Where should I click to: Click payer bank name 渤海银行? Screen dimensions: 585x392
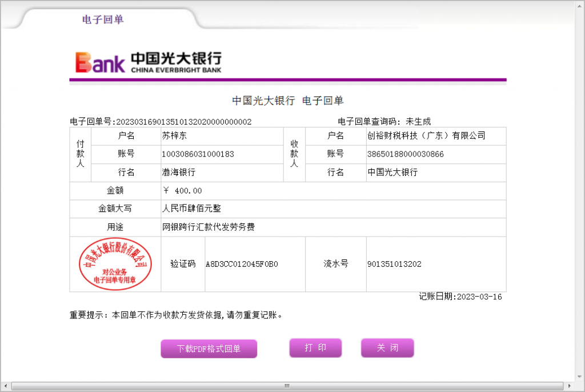(x=179, y=173)
